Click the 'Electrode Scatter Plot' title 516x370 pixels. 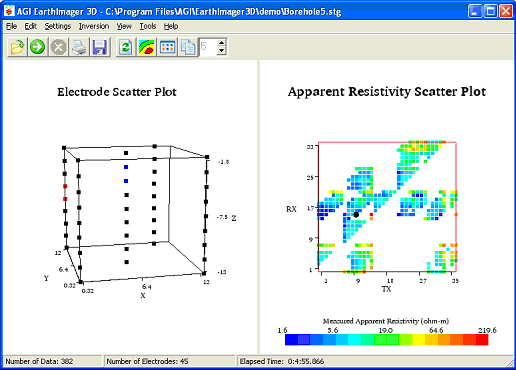[117, 92]
